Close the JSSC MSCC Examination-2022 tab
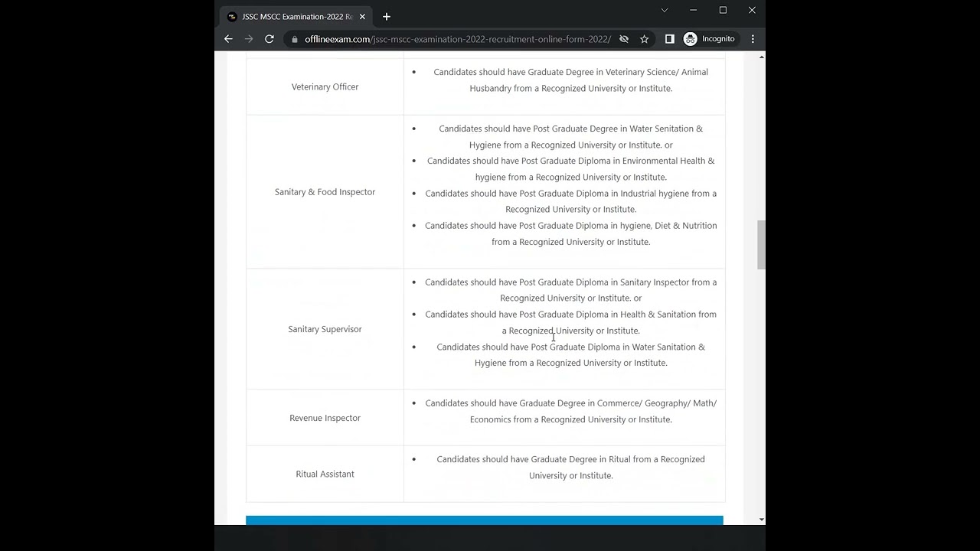Viewport: 980px width, 551px height. (363, 17)
